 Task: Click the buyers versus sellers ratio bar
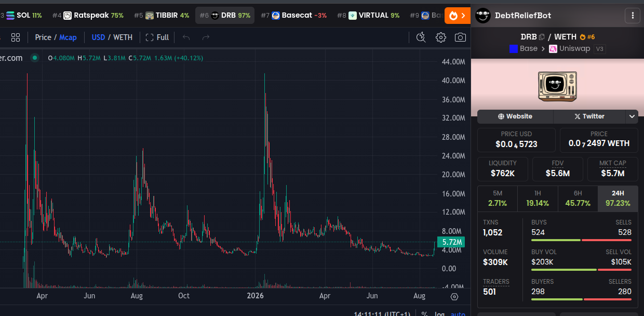581,299
